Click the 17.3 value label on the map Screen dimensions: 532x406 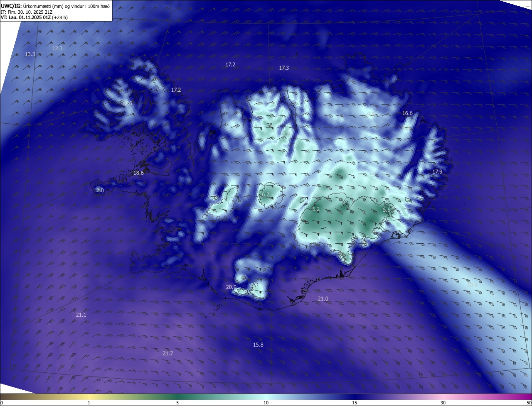click(x=284, y=68)
